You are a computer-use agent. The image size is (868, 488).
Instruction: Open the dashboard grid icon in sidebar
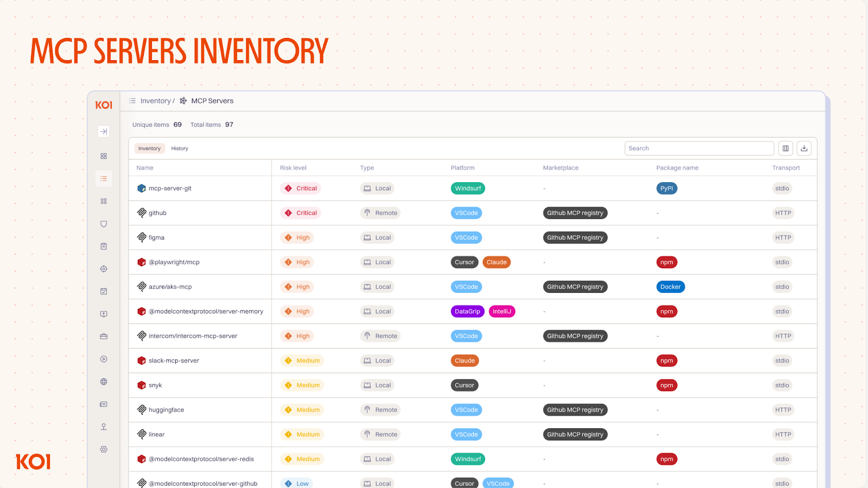104,156
